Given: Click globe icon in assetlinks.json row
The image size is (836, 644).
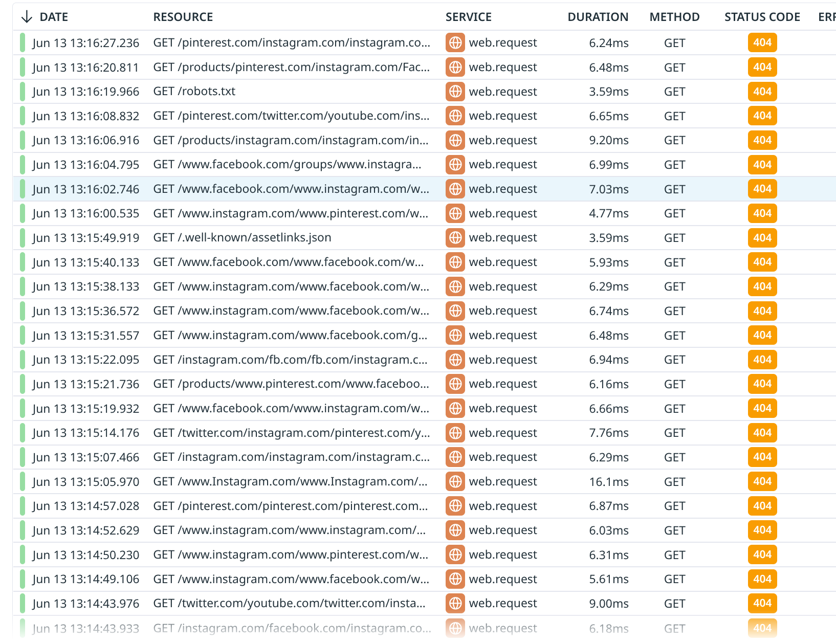Looking at the screenshot, I should click(455, 237).
